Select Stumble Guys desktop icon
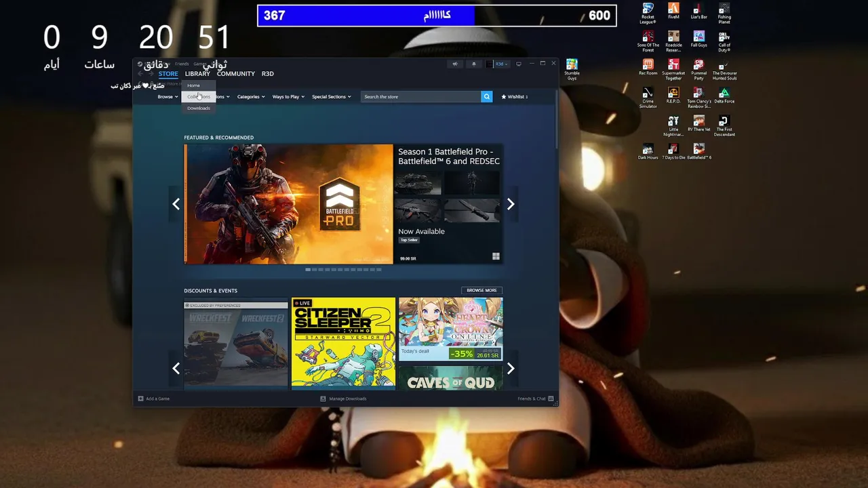Image resolution: width=868 pixels, height=488 pixels. click(572, 70)
